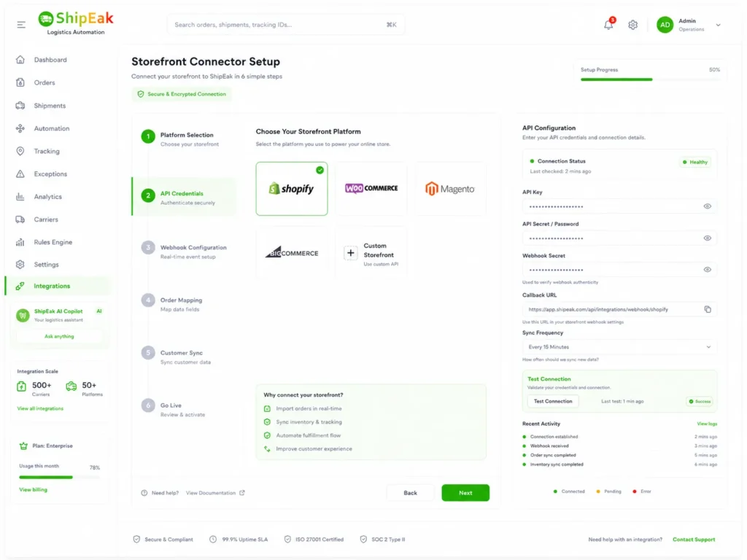Screen dimensions: 747x560
Task: Click the Plan: Enterprise crown icon
Action: [x=23, y=446]
